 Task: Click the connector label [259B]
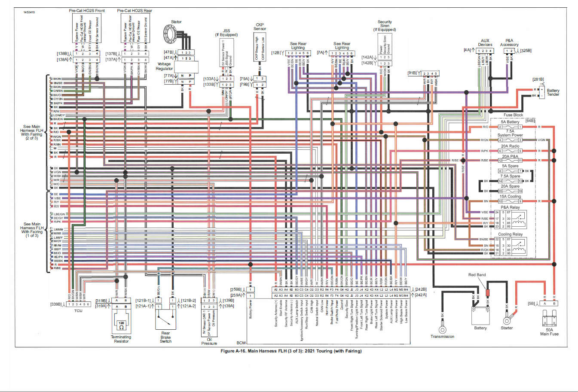[x=236, y=289]
